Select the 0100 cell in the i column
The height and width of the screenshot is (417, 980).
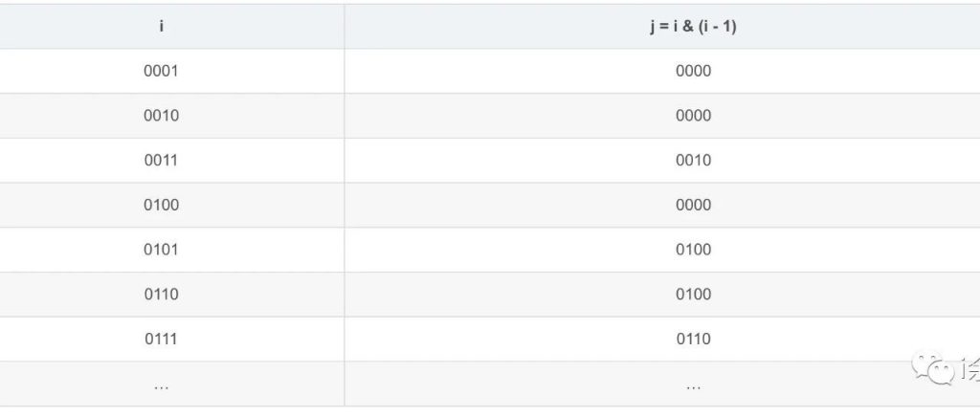tap(162, 205)
